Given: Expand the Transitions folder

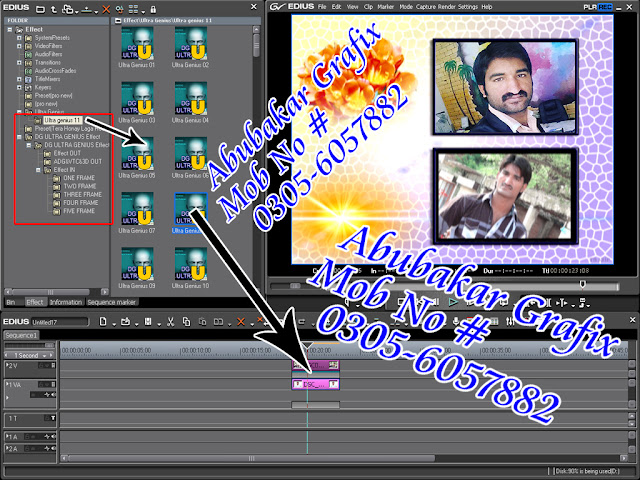Looking at the screenshot, I should (19, 62).
